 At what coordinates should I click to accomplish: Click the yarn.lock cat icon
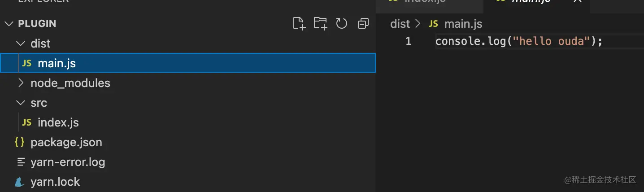(x=19, y=182)
